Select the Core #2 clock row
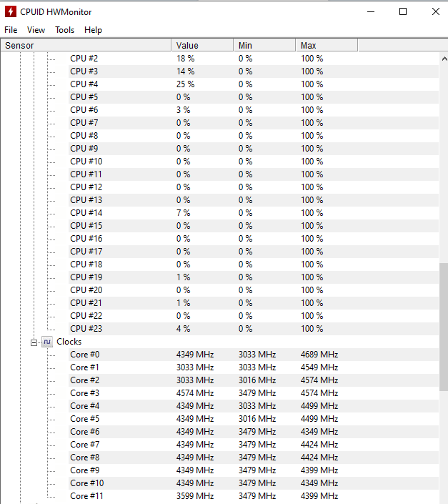 (x=254, y=380)
